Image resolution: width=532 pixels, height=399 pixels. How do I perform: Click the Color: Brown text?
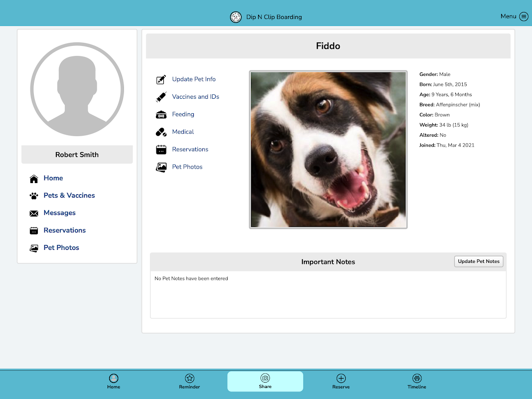(434, 115)
